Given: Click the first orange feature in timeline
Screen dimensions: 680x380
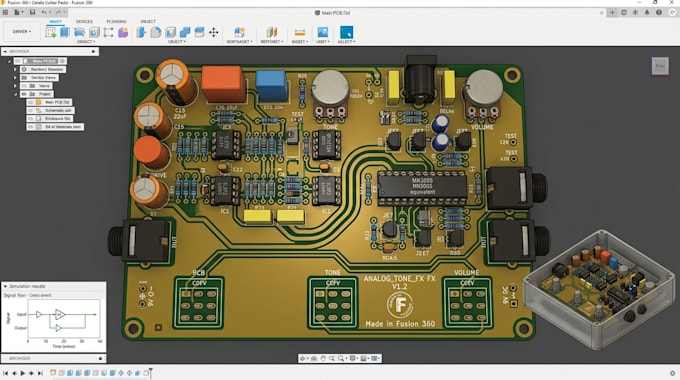Looking at the screenshot, I should (53, 373).
